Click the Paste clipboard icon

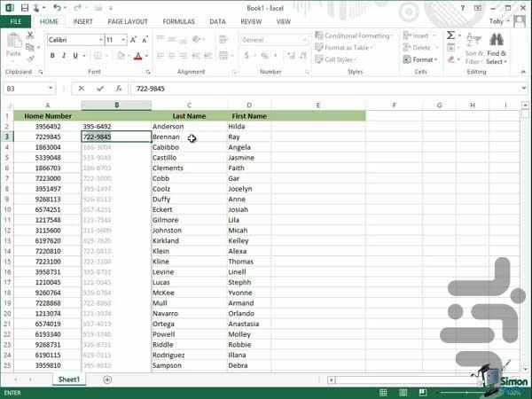13,44
